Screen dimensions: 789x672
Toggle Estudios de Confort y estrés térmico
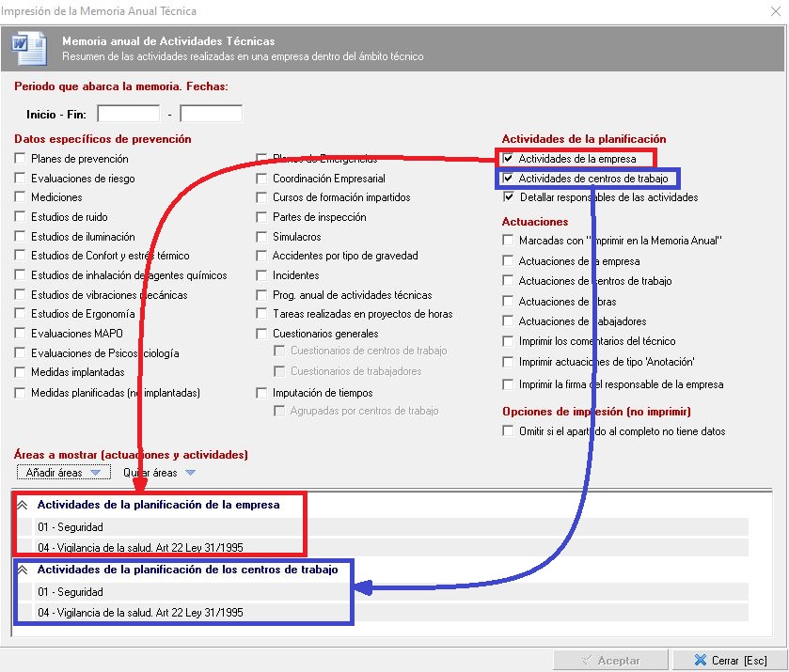(x=20, y=255)
